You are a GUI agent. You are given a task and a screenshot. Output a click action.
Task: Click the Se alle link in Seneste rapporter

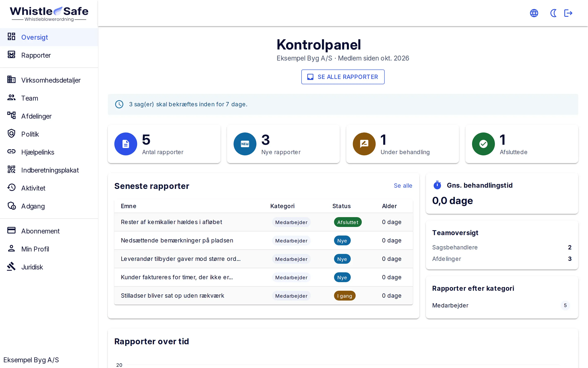click(x=403, y=186)
